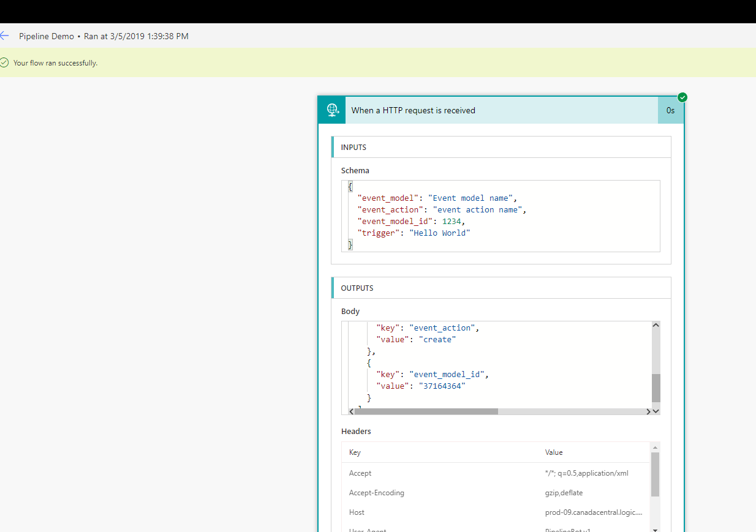756x532 pixels.
Task: Click Headers table scrollbar up arrow
Action: 656,448
